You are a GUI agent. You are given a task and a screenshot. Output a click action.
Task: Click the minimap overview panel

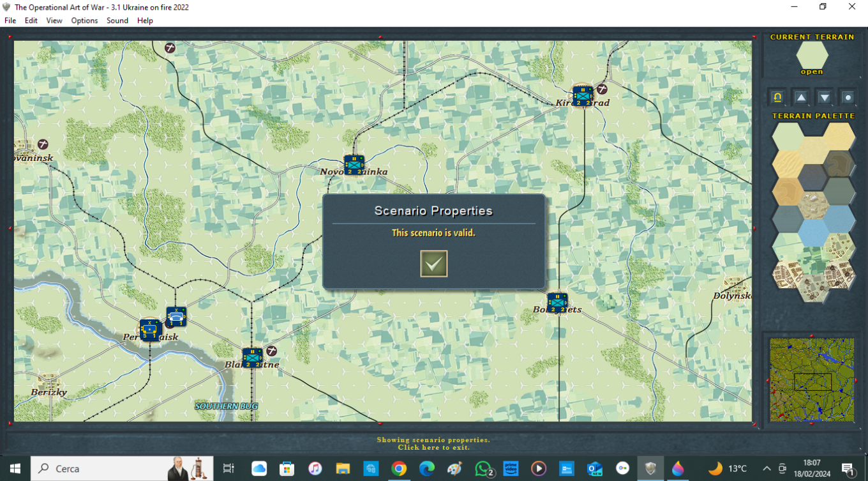[812, 379]
